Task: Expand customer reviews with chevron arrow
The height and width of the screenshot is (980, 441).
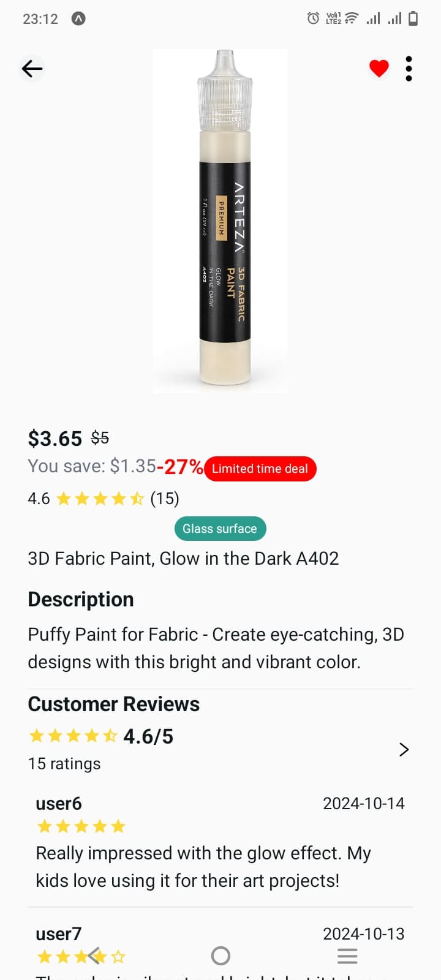Action: coord(404,749)
